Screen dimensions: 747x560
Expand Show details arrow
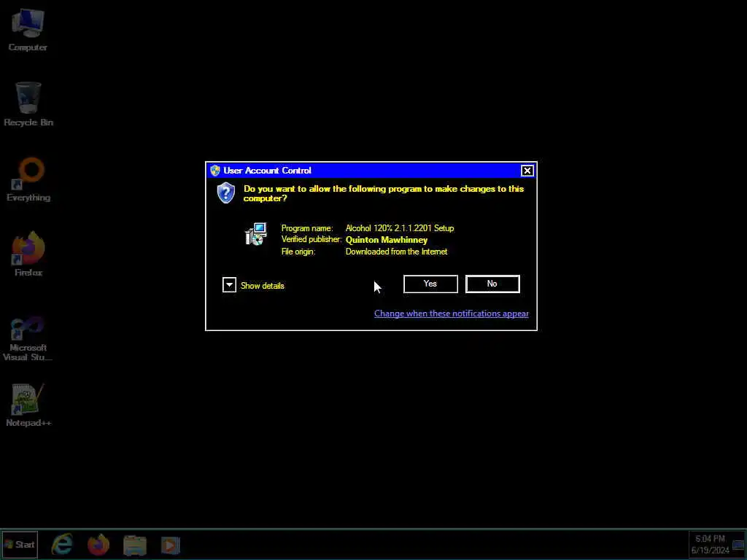point(229,285)
